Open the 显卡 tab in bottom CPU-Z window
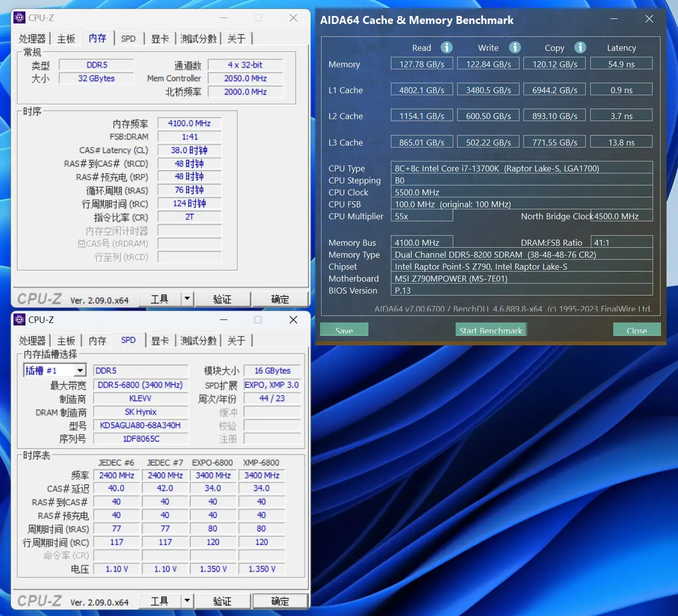 coord(160,341)
